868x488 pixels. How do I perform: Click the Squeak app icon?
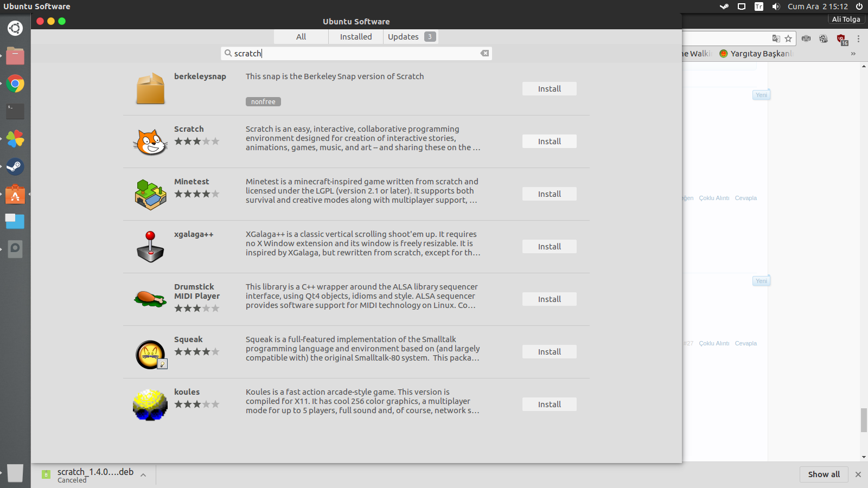[151, 355]
